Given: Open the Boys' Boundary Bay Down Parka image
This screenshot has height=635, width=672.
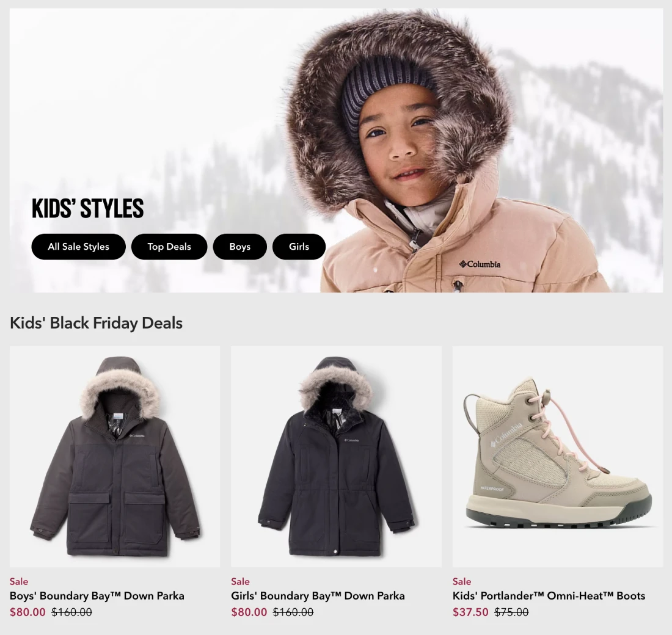Looking at the screenshot, I should pyautogui.click(x=115, y=457).
